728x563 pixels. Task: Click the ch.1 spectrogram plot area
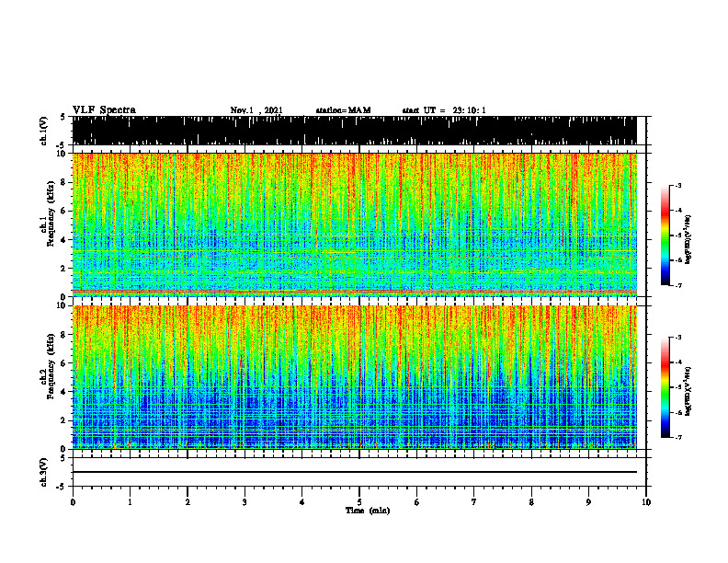click(x=354, y=224)
